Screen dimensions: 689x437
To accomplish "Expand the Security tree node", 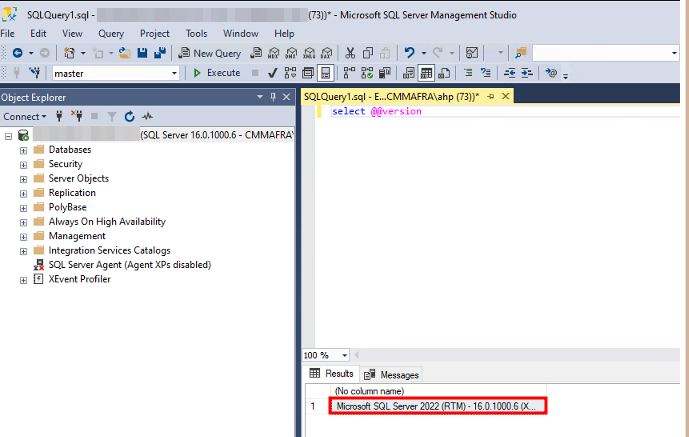I will tap(23, 164).
